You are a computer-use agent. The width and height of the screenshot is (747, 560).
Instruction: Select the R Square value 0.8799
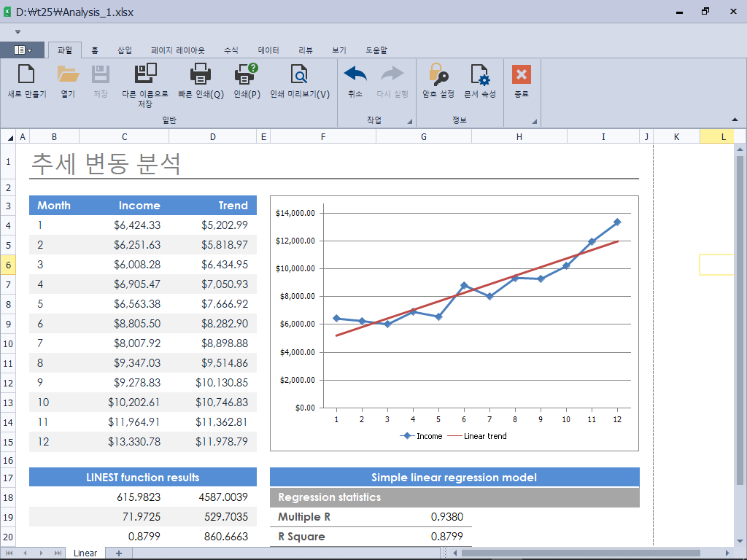coord(424,537)
